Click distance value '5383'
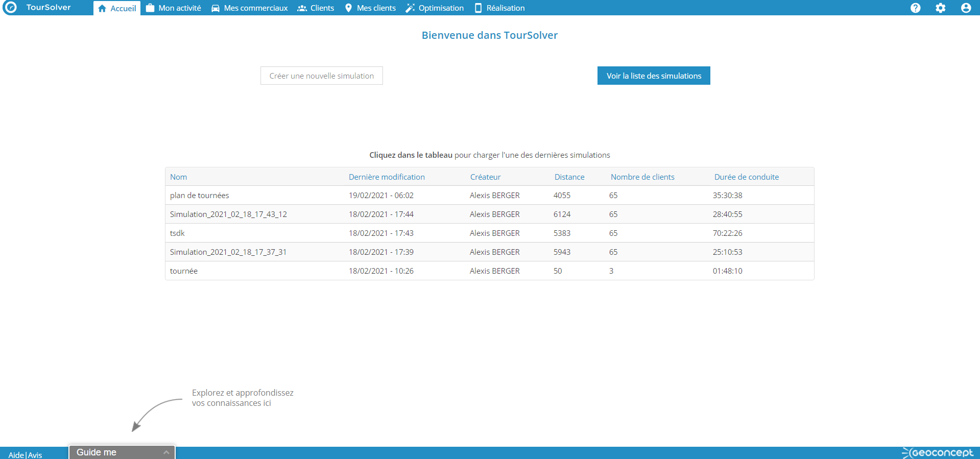This screenshot has width=980, height=459. click(562, 233)
